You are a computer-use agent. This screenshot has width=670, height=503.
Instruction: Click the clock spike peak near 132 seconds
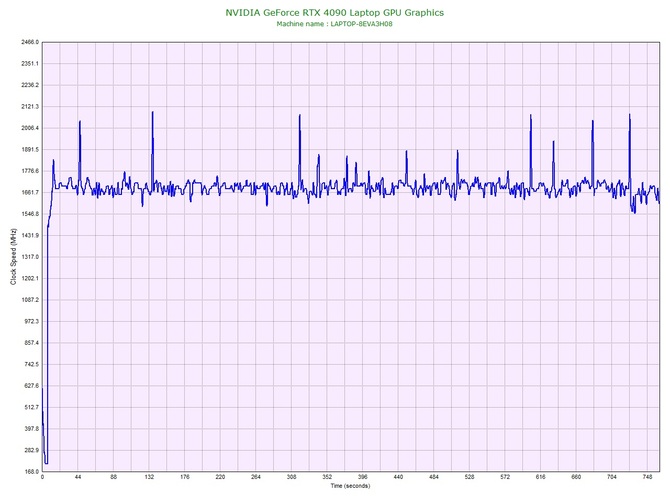153,112
